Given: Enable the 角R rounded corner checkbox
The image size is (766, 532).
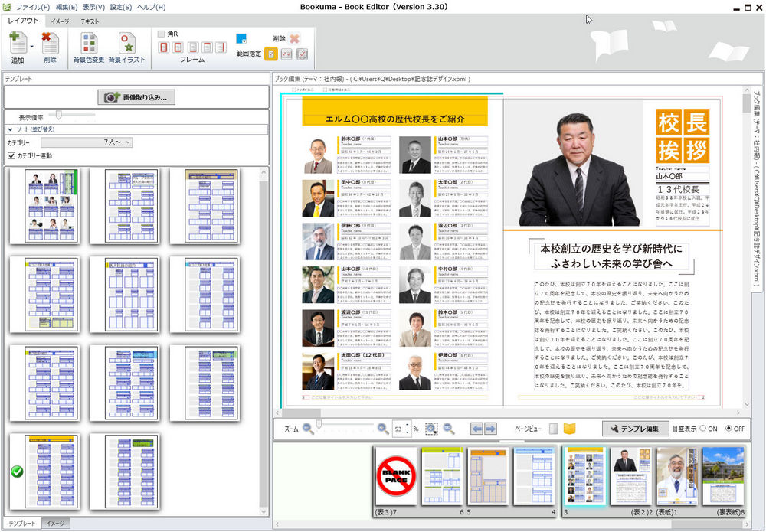Looking at the screenshot, I should tap(162, 34).
